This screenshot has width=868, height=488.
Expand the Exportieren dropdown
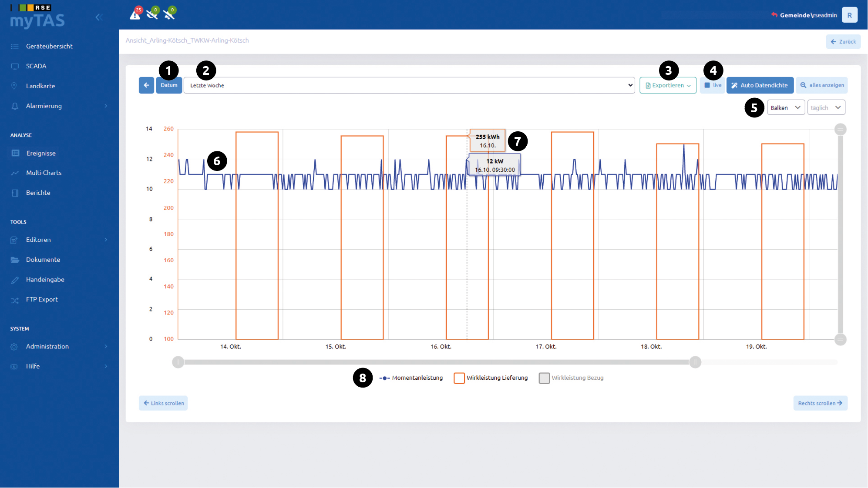point(668,85)
